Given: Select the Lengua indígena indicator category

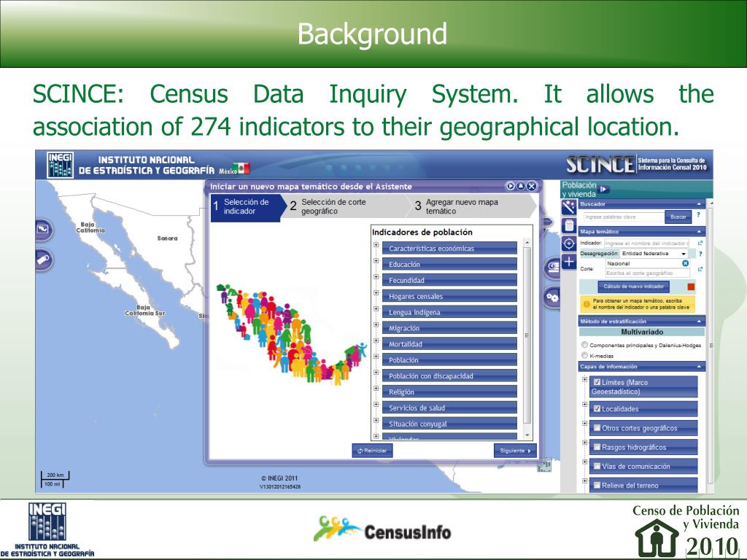Looking at the screenshot, I should (x=449, y=312).
